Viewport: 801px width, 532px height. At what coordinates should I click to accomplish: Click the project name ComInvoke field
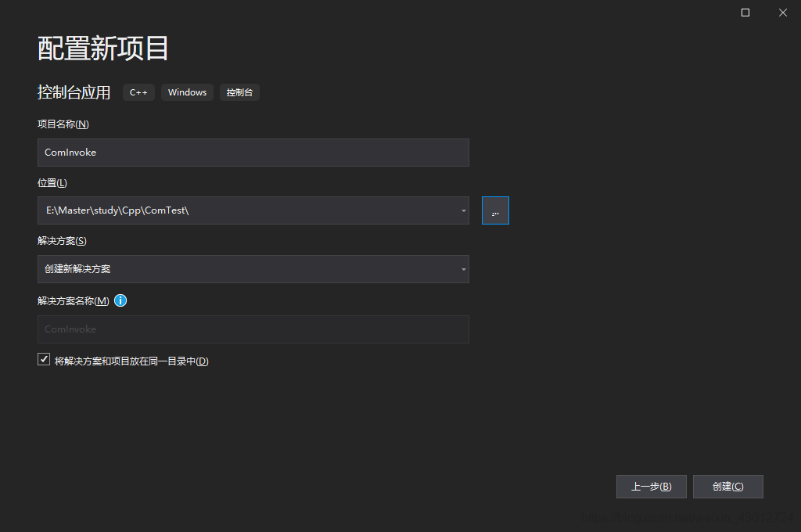click(253, 153)
